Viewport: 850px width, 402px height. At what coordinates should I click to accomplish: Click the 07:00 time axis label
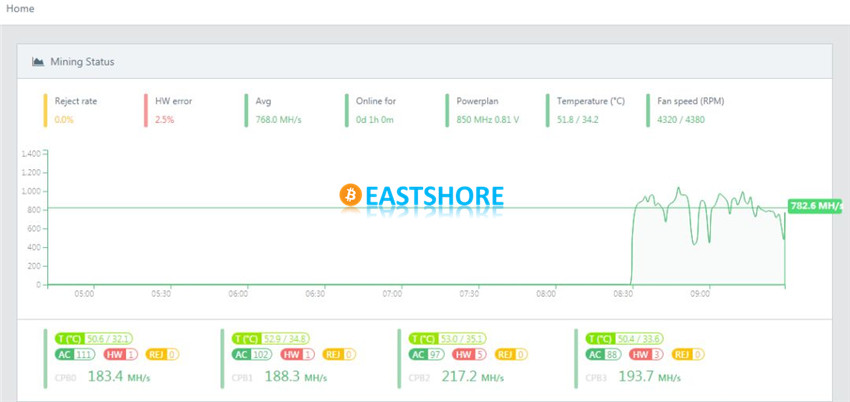392,294
